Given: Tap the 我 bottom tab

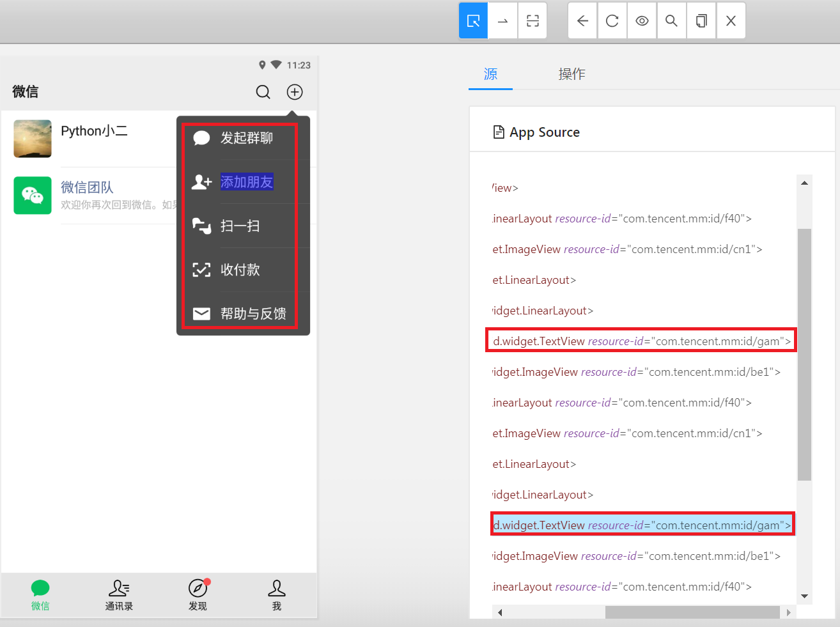Looking at the screenshot, I should [277, 596].
